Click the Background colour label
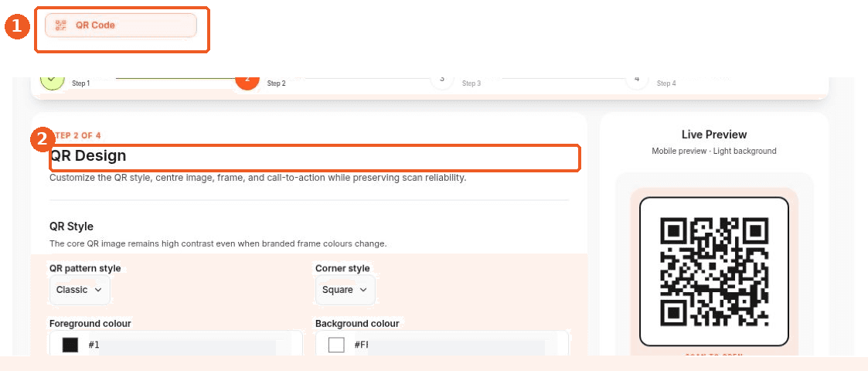This screenshot has width=868, height=371. point(357,323)
